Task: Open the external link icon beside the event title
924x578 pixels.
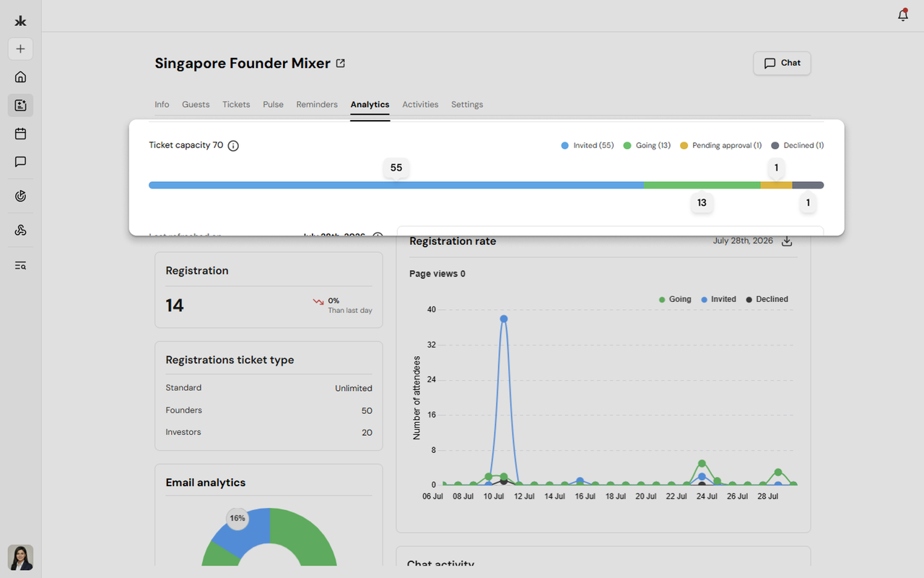Action: [x=341, y=63]
